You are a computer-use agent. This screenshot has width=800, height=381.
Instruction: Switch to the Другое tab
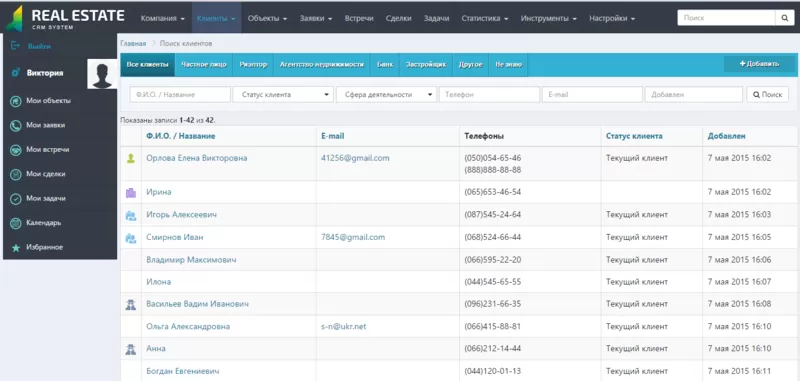pos(470,65)
